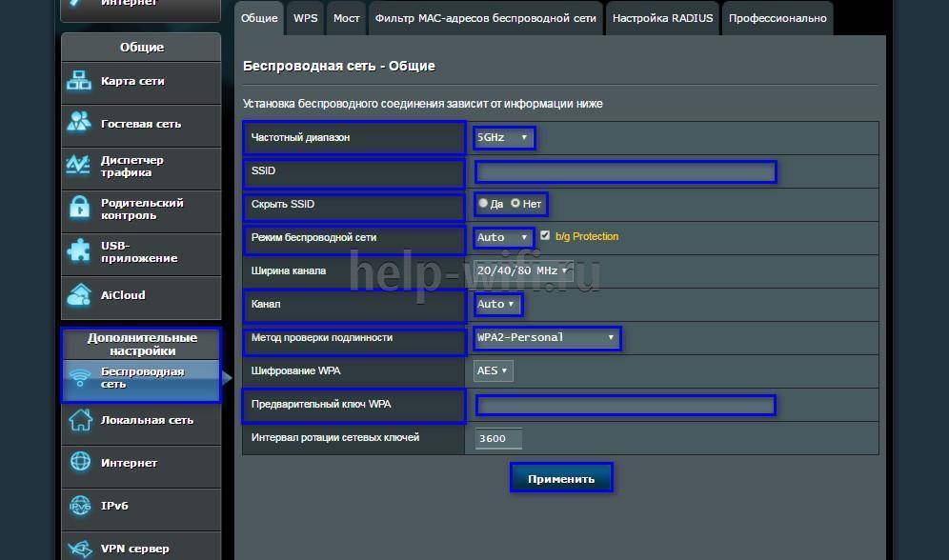Open the 5GHz frequency band dropdown
This screenshot has height=560, width=949.
[x=503, y=138]
